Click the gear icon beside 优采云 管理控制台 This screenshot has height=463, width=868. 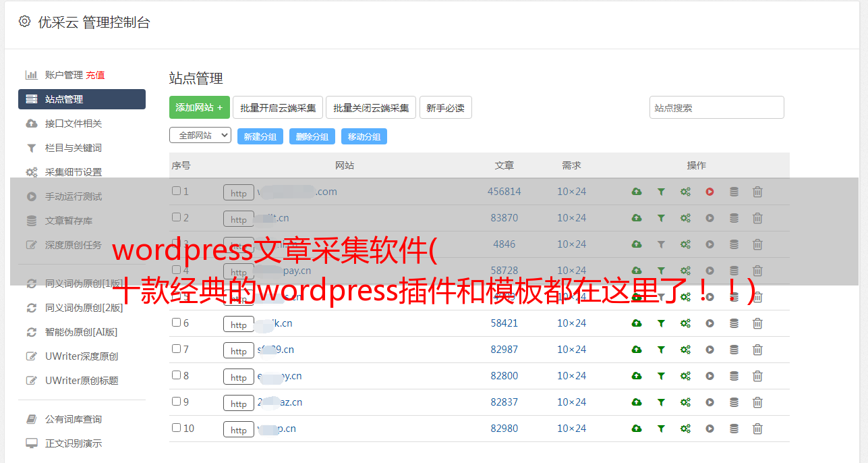coord(24,22)
